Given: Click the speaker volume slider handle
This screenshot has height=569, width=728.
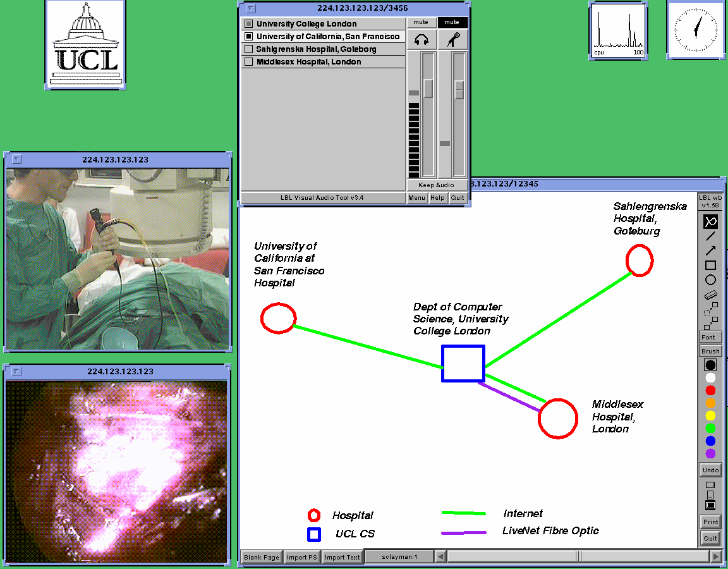Looking at the screenshot, I should tap(428, 89).
